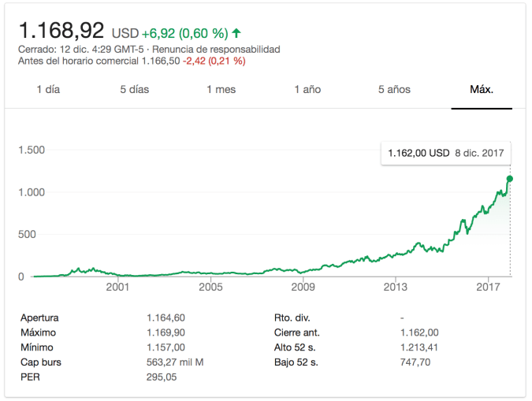
Task: Click the main price 1.168,92
Action: tap(61, 30)
